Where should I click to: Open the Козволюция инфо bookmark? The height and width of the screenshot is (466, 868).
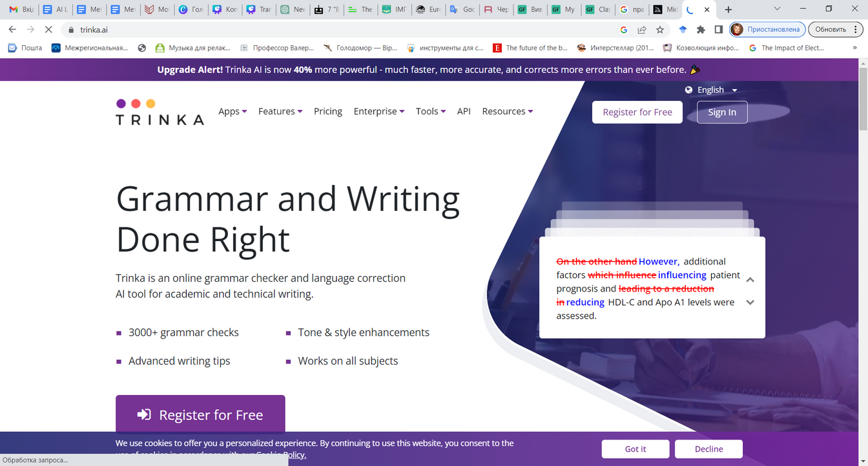[701, 48]
